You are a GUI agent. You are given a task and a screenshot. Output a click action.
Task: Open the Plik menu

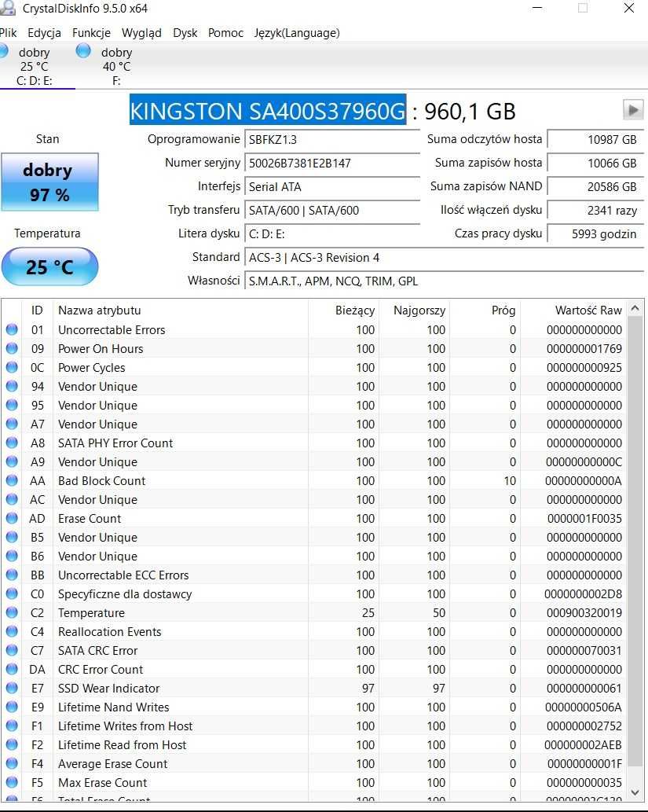8,33
